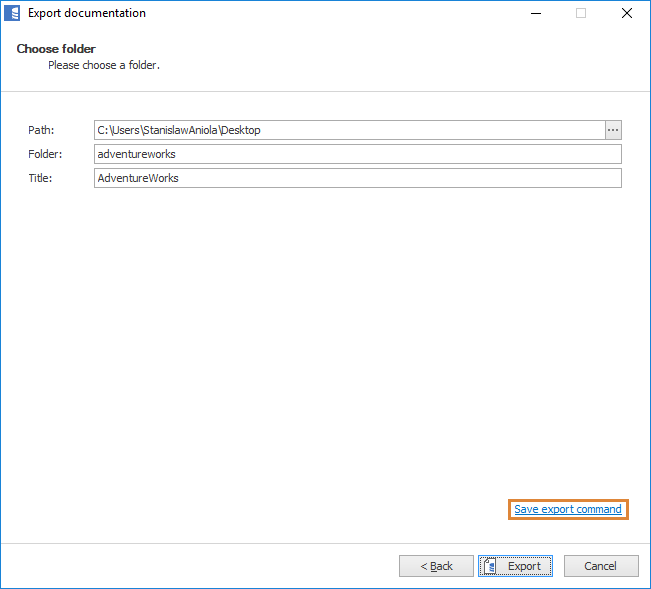651x589 pixels.
Task: Click the Title field containing AdventureWorks
Action: [358, 178]
